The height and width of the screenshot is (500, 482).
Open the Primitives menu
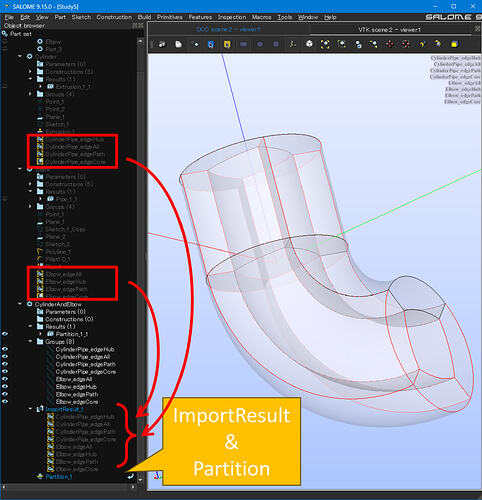tap(170, 17)
